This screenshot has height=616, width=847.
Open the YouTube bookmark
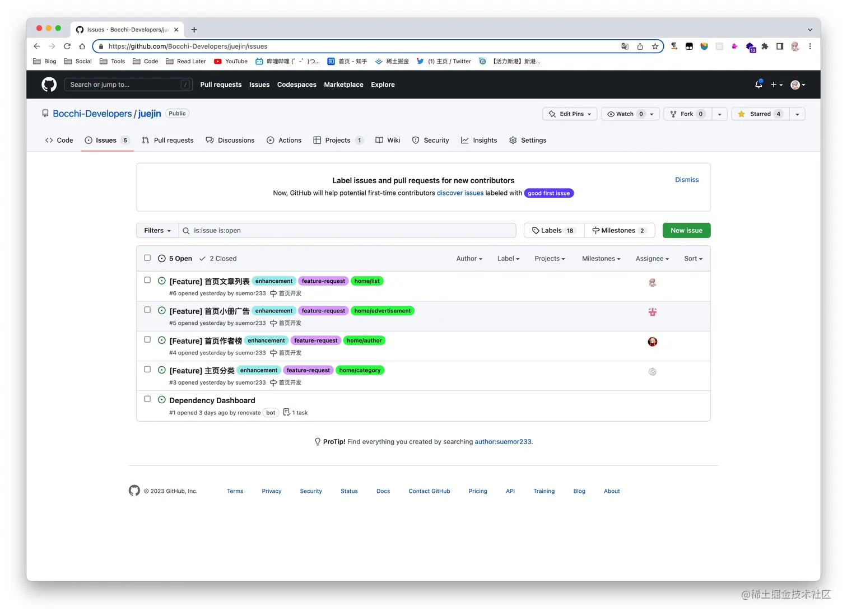point(231,62)
